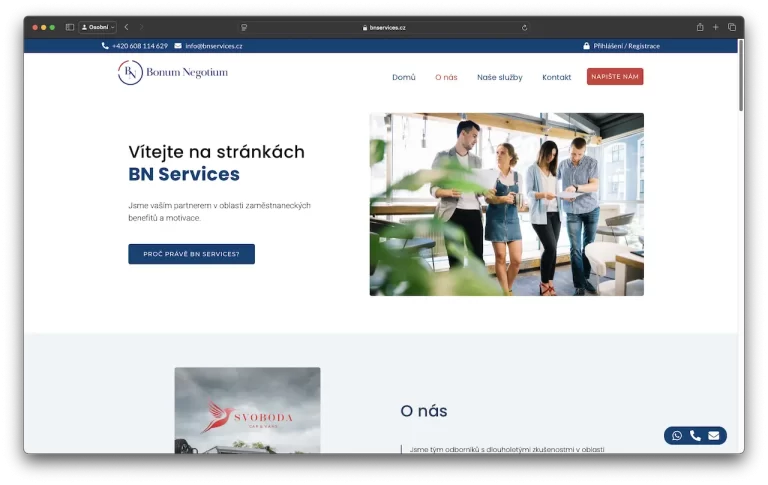Go back with the browser back arrow
This screenshot has height=485, width=768.
[126, 27]
